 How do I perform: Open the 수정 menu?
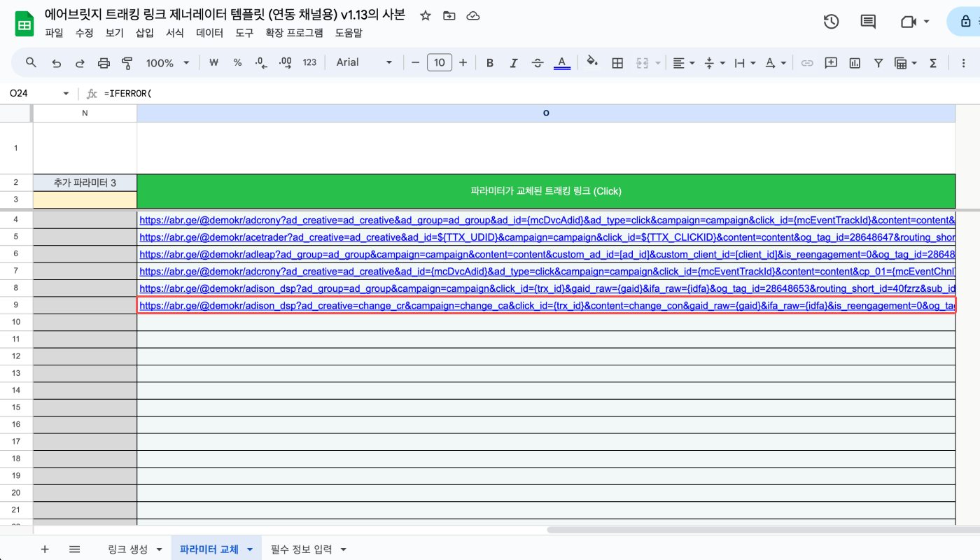pos(84,33)
